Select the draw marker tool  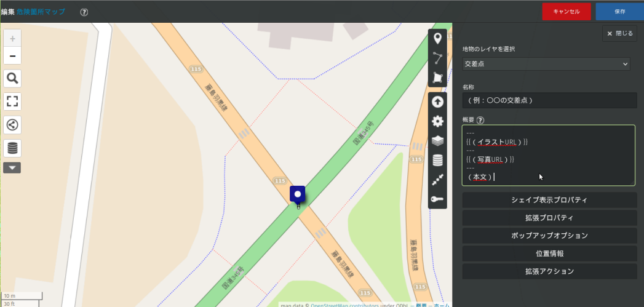point(437,39)
